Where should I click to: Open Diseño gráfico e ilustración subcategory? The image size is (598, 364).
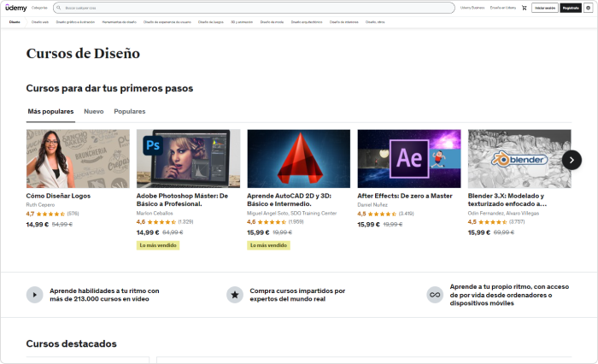(75, 22)
